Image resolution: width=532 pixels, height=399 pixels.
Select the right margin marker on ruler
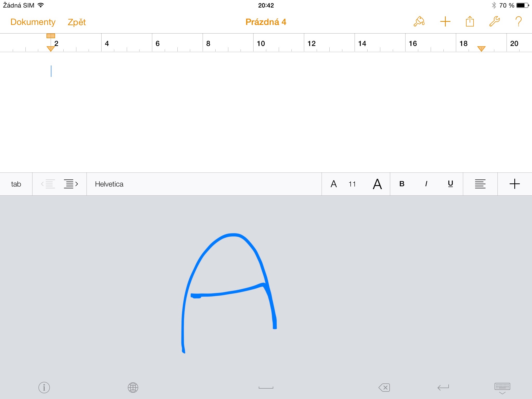481,49
